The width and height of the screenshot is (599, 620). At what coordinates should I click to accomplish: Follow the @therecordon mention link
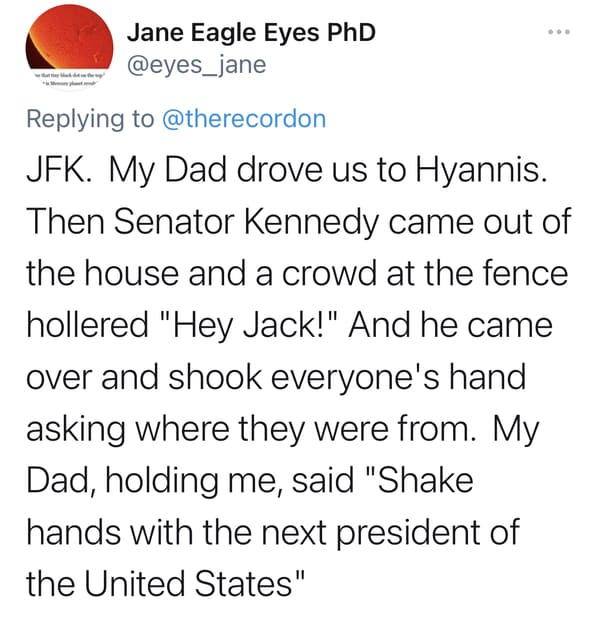[x=244, y=119]
